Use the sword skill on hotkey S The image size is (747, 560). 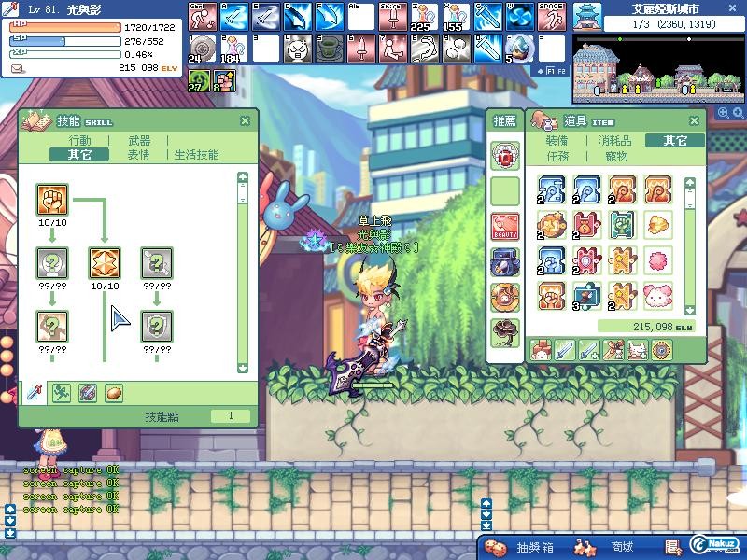(x=266, y=17)
